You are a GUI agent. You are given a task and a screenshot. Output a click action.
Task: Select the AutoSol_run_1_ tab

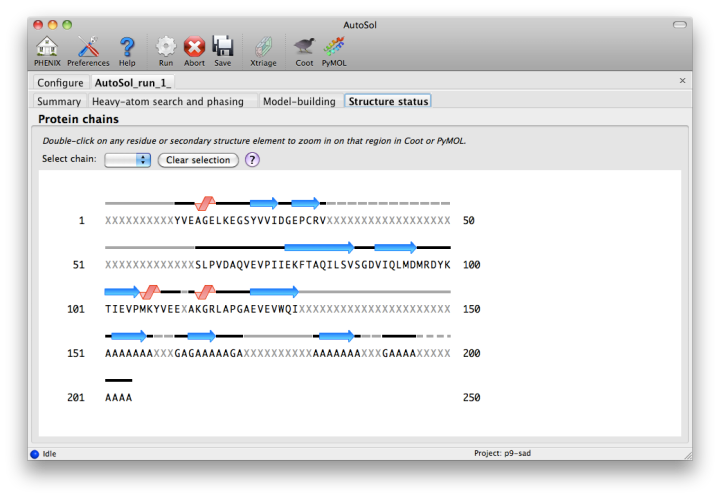134,83
